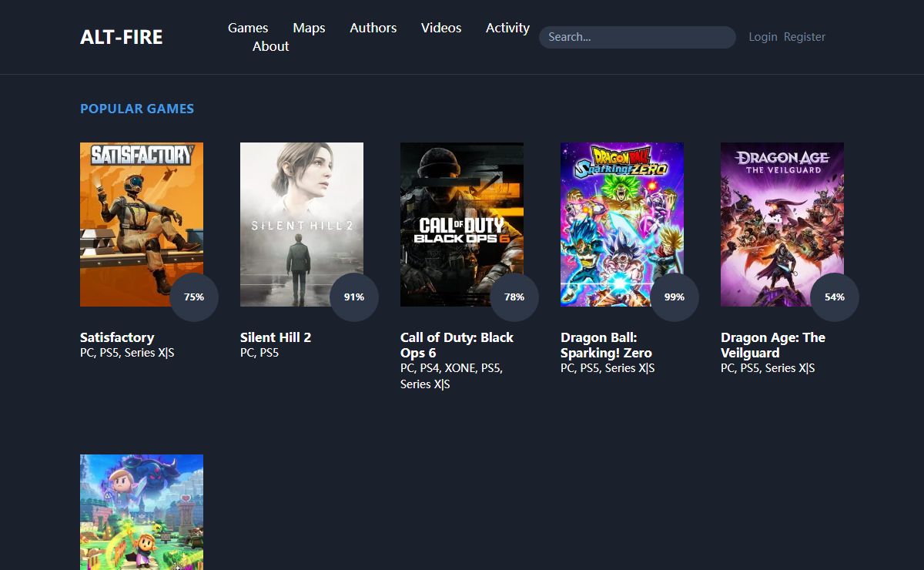The height and width of the screenshot is (570, 924).
Task: Open the Satisfactory cover image
Action: pos(142,224)
